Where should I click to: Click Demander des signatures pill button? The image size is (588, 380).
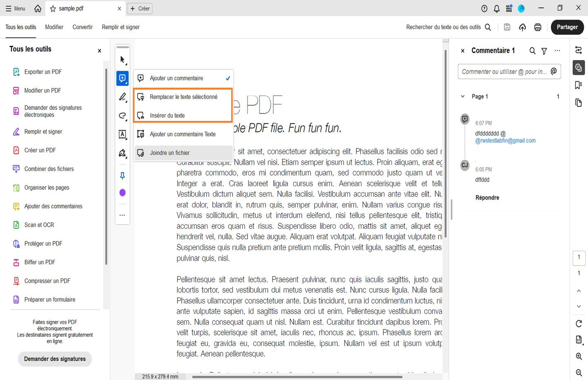pos(55,359)
